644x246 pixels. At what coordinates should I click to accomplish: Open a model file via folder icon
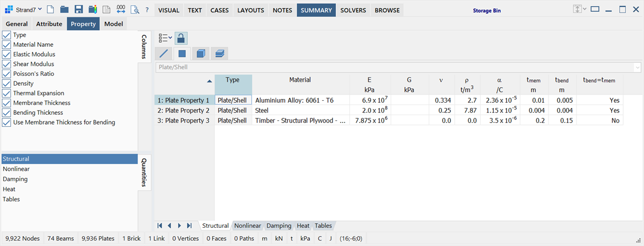click(64, 10)
